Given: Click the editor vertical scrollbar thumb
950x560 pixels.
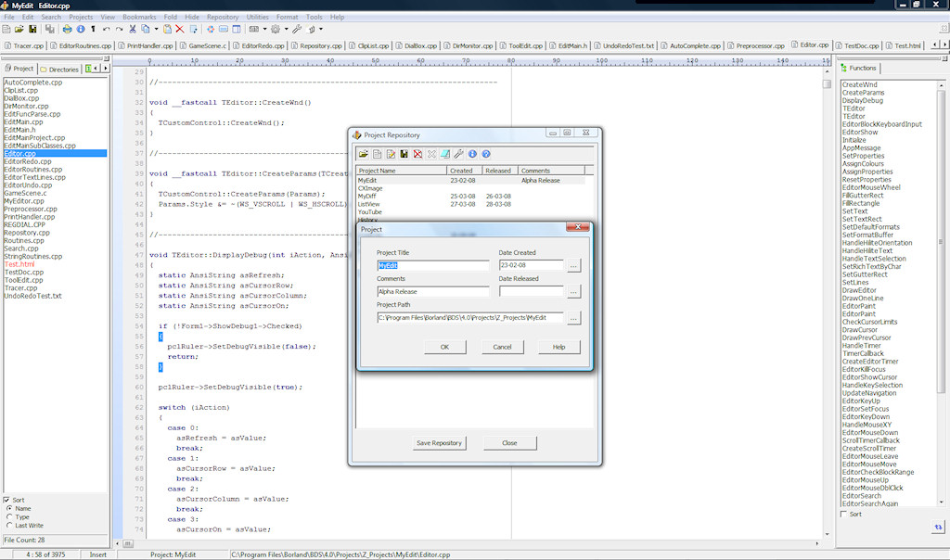Looking at the screenshot, I should [x=827, y=84].
